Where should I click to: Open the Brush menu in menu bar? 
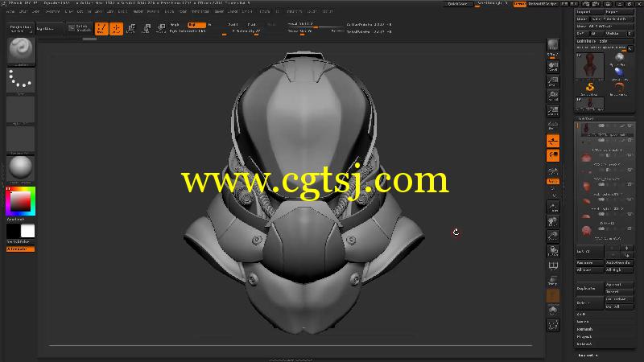click(23, 12)
